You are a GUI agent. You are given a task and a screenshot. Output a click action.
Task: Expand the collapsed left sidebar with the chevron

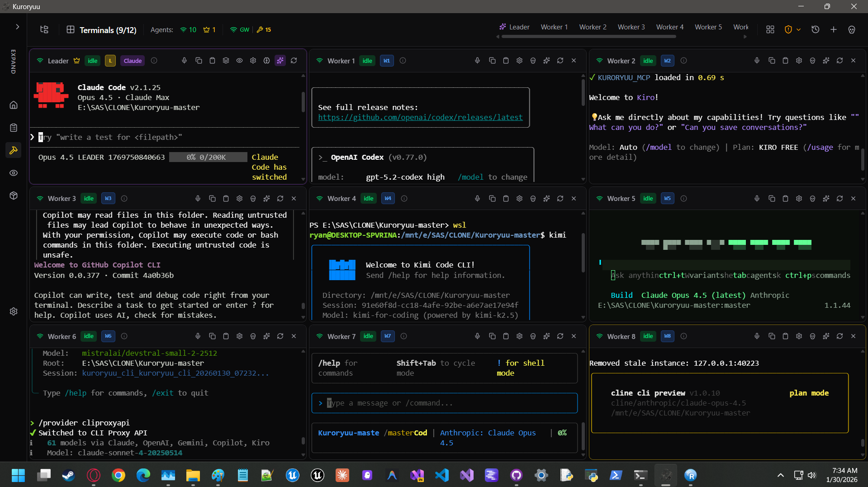pyautogui.click(x=17, y=27)
